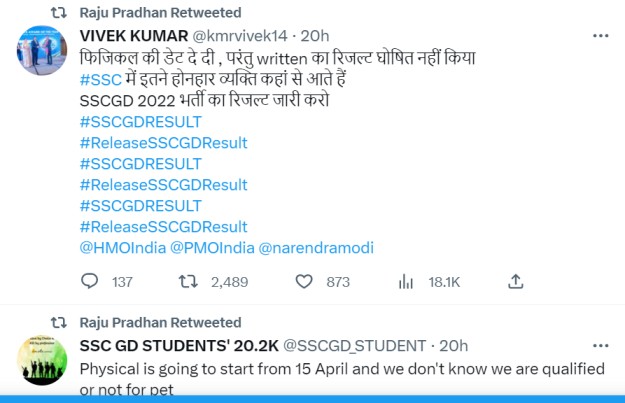Open SSC GD STUDENTS' 20.2K profile name
This screenshot has width=625, height=403.
[x=177, y=346]
